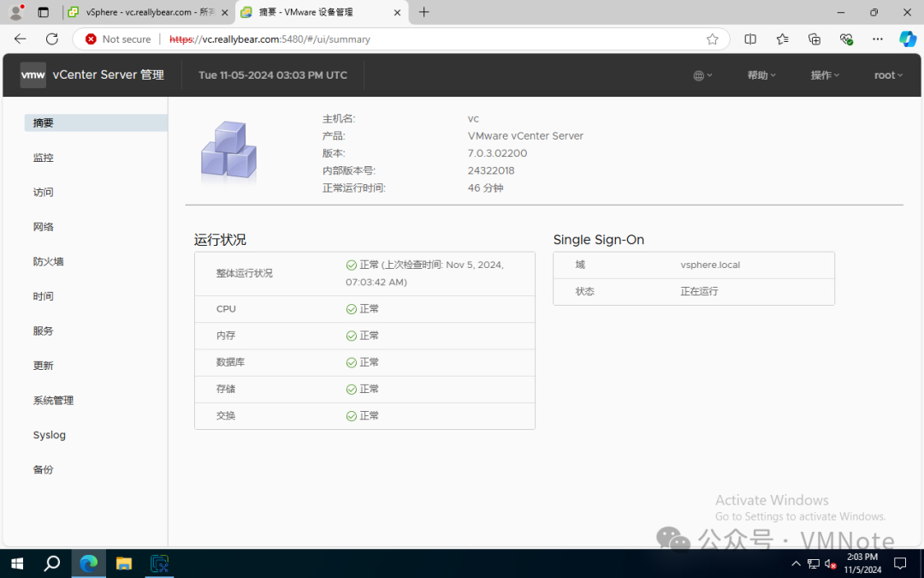The height and width of the screenshot is (578, 924).
Task: Open the Copilot sidebar icon
Action: click(x=908, y=39)
